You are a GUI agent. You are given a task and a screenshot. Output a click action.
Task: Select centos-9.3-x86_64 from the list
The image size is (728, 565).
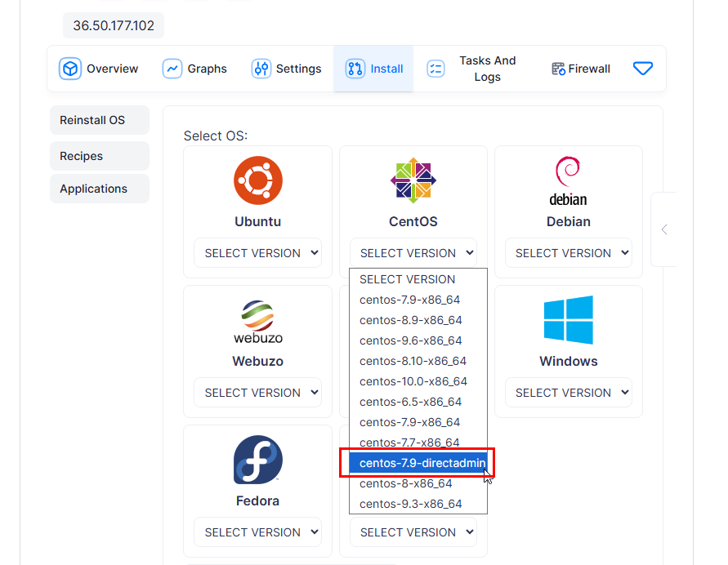[418, 504]
